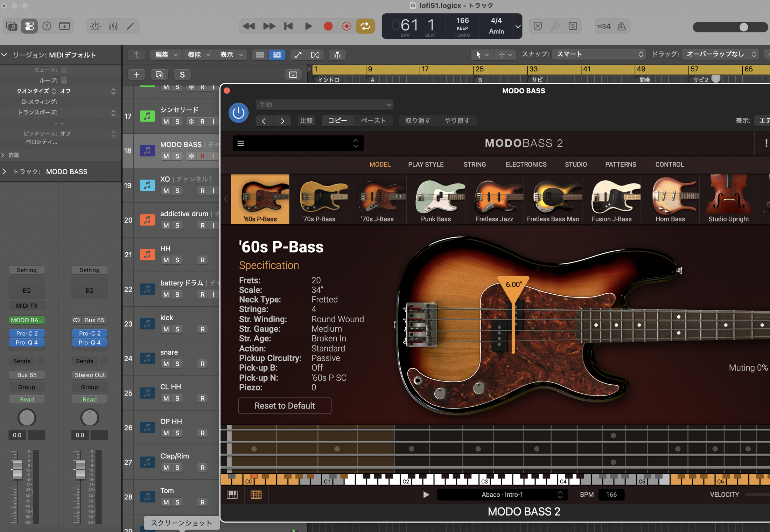Screen dimensions: 770x532
Task: Click the Read automation button on first strip
Action: [x=27, y=399]
